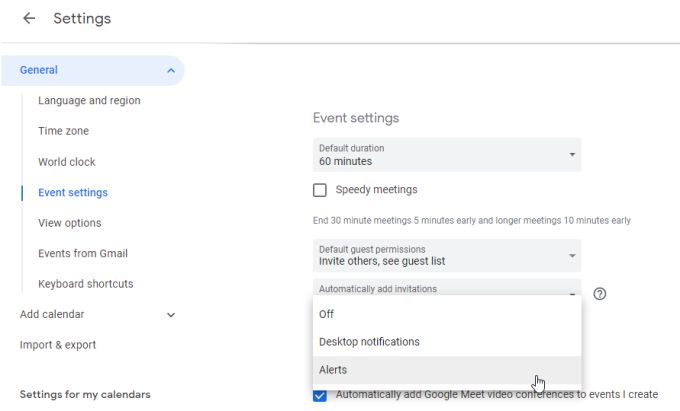The width and height of the screenshot is (680, 411).
Task: Click the General category label
Action: [39, 70]
